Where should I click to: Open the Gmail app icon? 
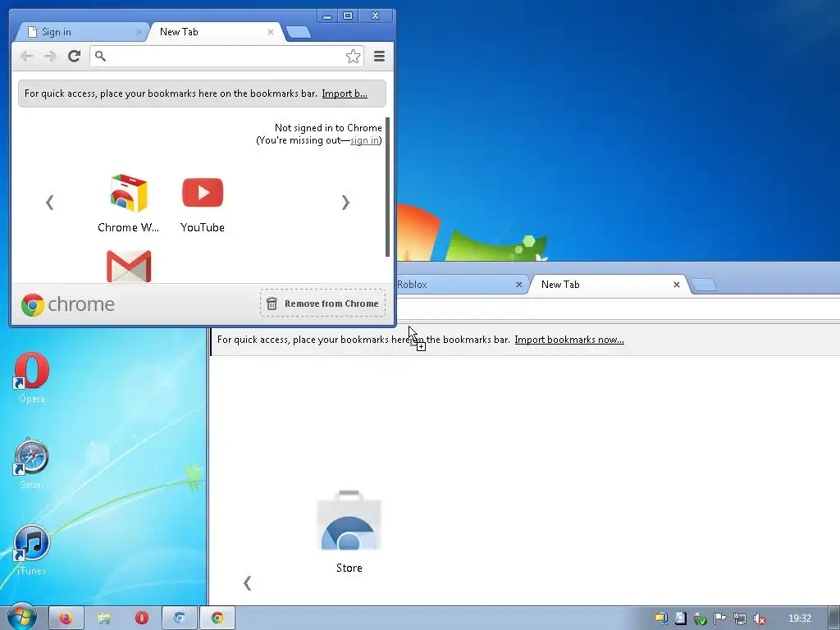click(129, 266)
